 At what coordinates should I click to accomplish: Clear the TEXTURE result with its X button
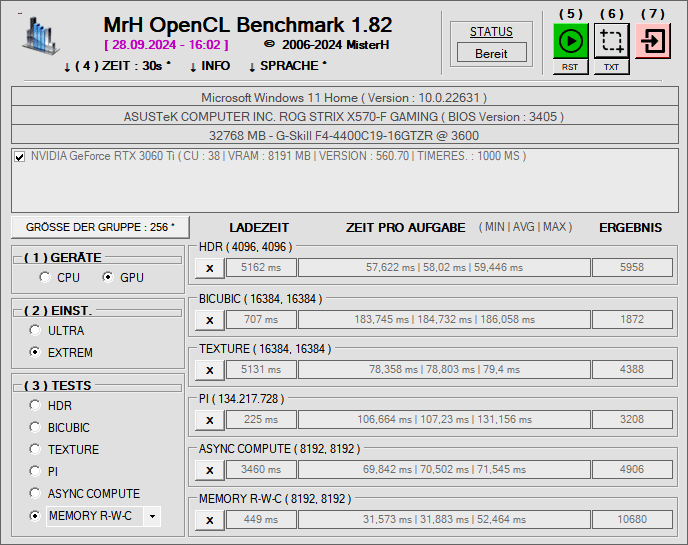[x=210, y=370]
